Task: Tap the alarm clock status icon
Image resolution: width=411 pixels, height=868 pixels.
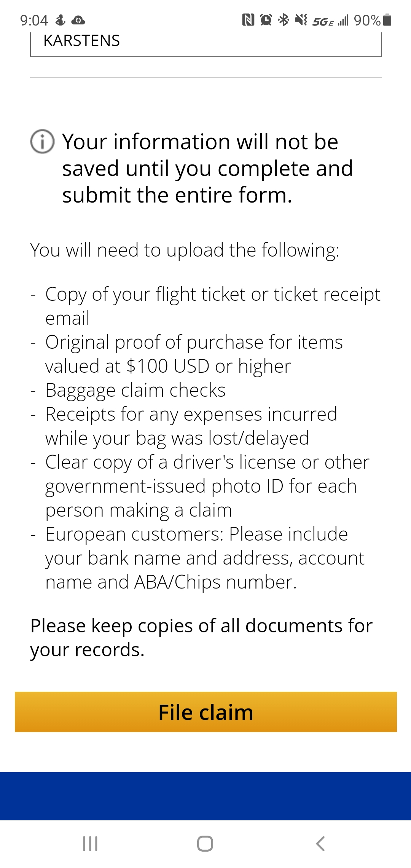Action: (x=266, y=20)
